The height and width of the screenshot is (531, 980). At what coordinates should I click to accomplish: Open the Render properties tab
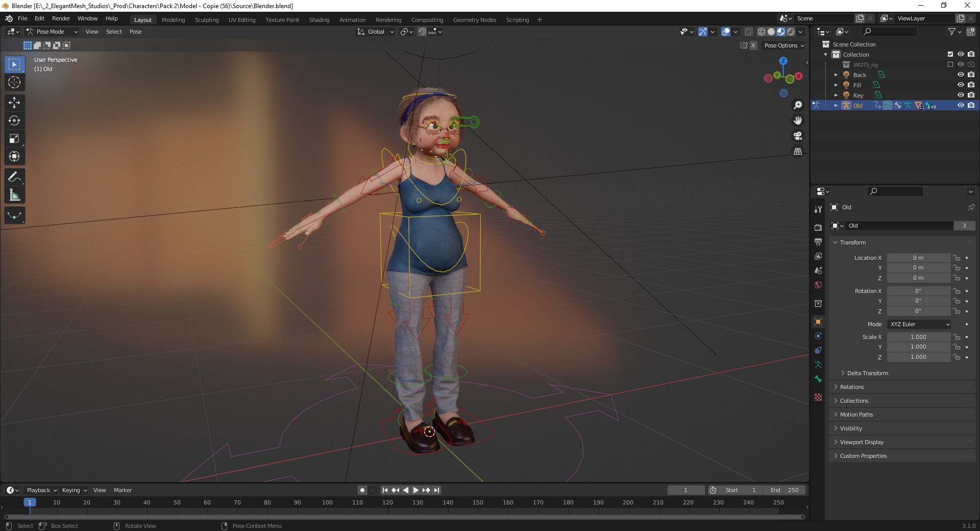coord(818,227)
